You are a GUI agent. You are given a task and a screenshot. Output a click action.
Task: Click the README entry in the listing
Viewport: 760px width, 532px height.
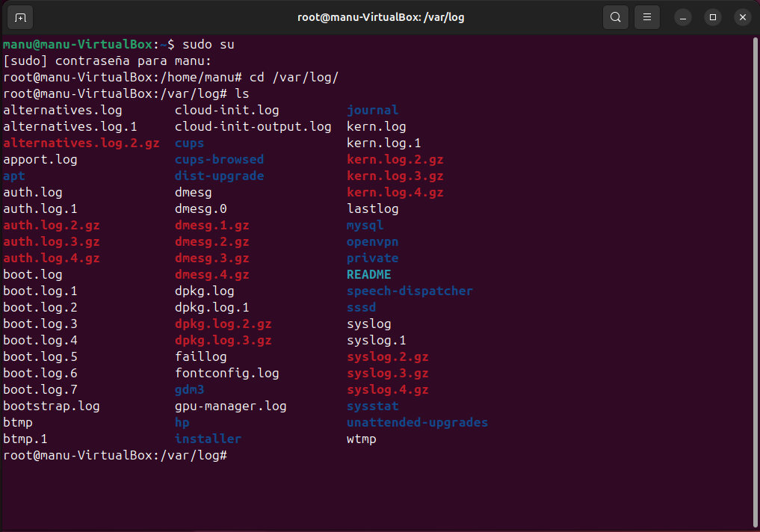[x=368, y=275]
